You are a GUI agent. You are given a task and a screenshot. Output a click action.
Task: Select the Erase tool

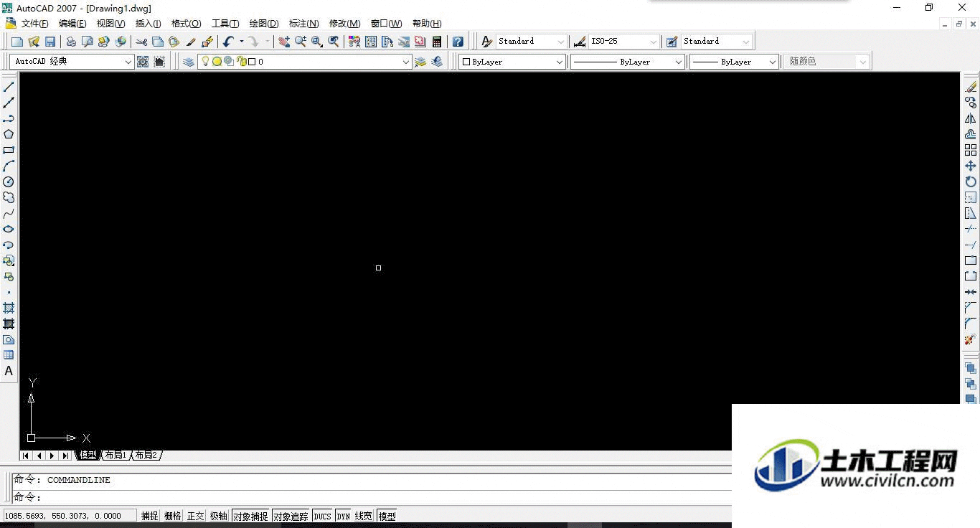(971, 87)
